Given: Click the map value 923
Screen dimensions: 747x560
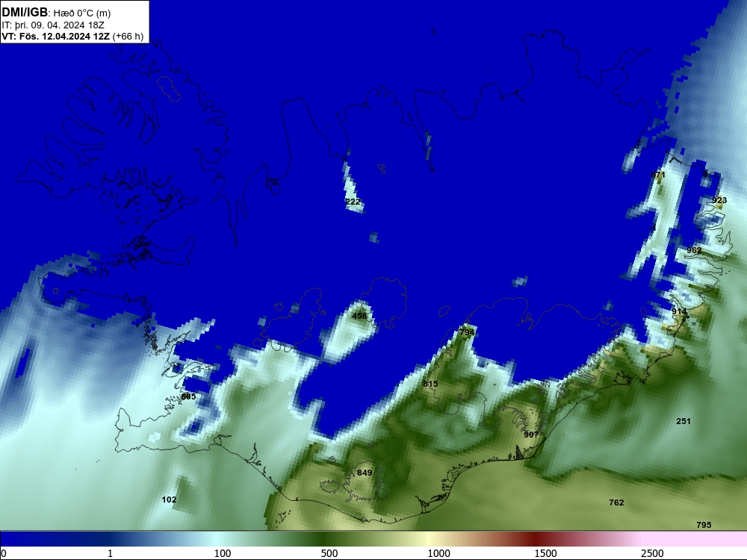Looking at the screenshot, I should [719, 200].
